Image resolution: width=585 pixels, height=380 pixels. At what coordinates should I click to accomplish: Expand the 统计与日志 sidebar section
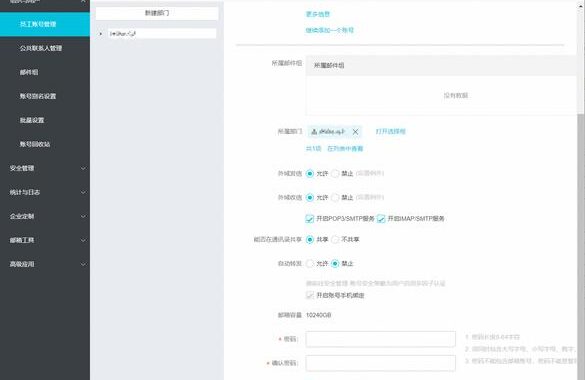(x=45, y=192)
